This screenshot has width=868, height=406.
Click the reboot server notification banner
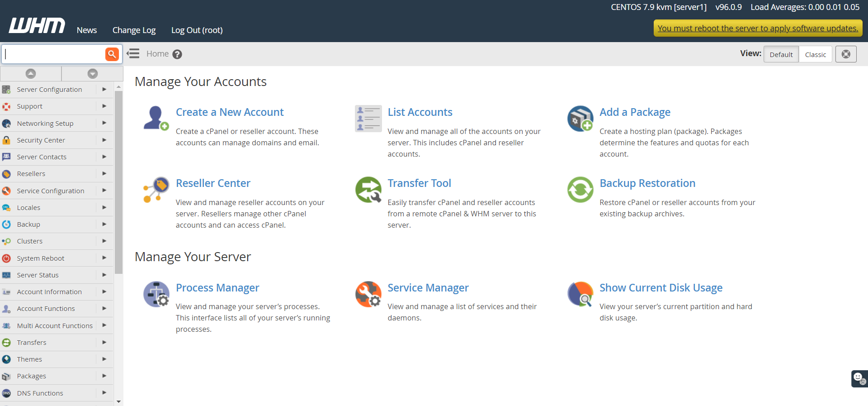757,29
